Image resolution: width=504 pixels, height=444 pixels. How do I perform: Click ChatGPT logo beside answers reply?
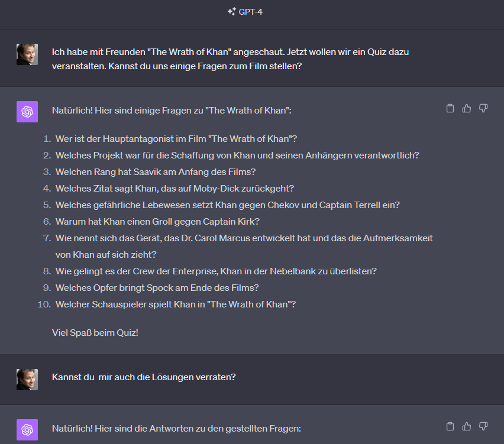point(27,430)
